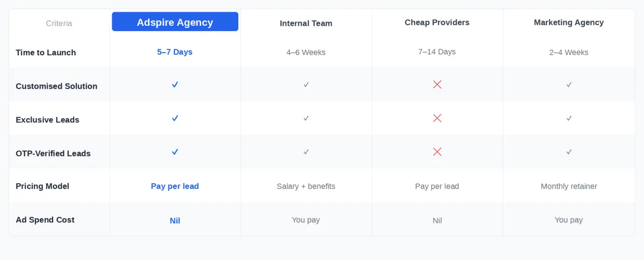Image resolution: width=644 pixels, height=260 pixels.
Task: Click the Ad Spend Cost row label
Action: click(x=45, y=220)
